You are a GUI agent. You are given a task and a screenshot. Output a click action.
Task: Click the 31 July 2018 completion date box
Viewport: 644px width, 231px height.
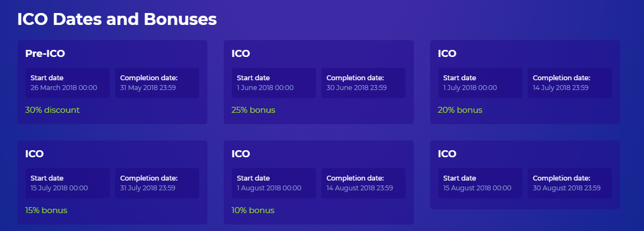coord(157,183)
